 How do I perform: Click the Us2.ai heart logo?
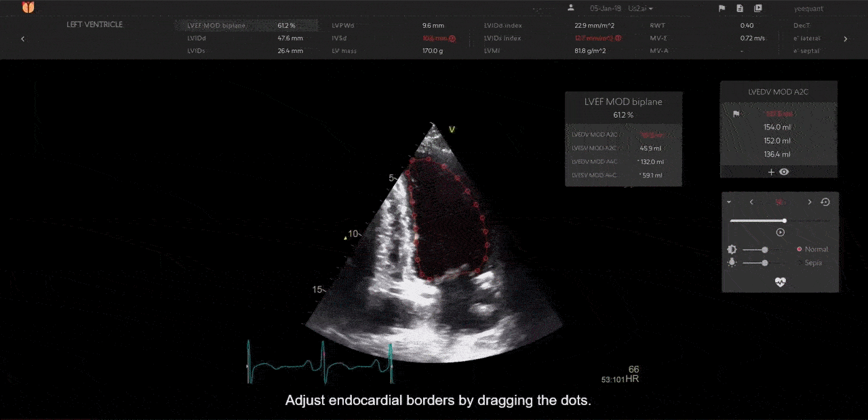click(28, 8)
